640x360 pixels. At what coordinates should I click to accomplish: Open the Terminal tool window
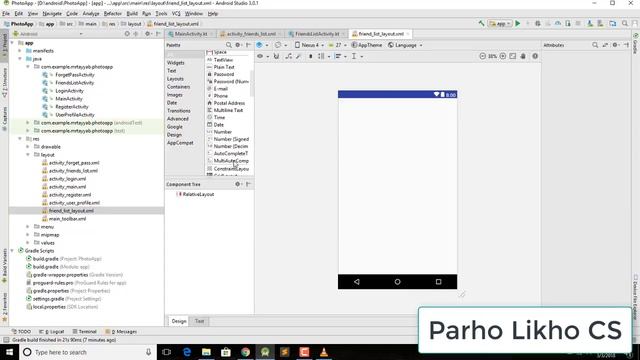(x=84, y=331)
